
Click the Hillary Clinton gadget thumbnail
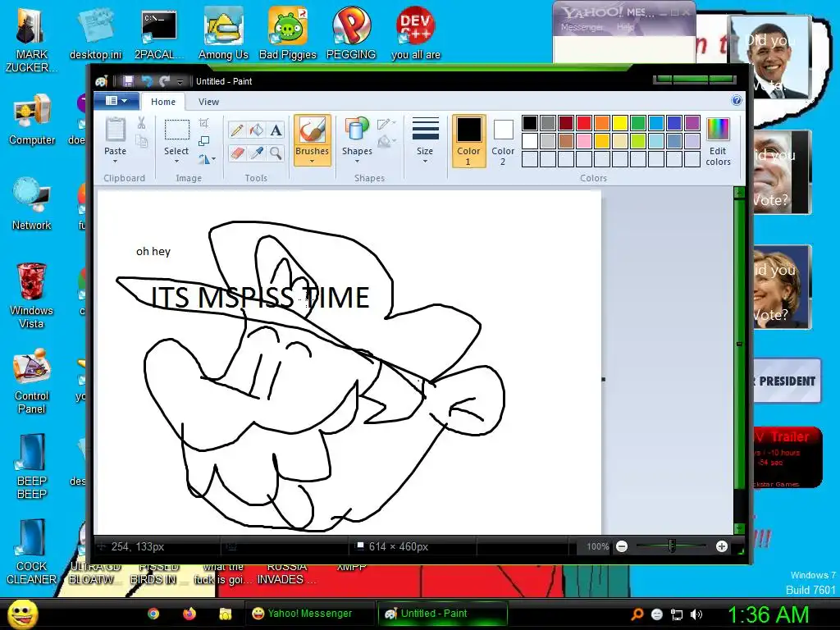pos(782,286)
